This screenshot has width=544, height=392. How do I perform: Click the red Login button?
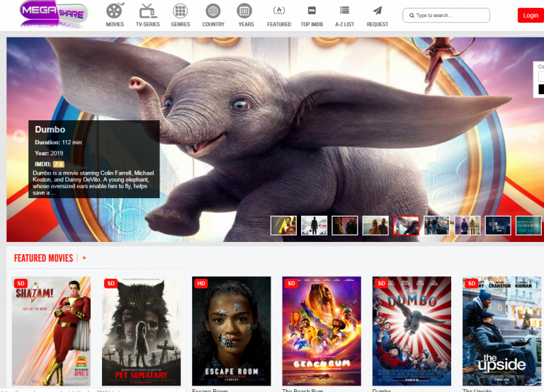(x=531, y=16)
